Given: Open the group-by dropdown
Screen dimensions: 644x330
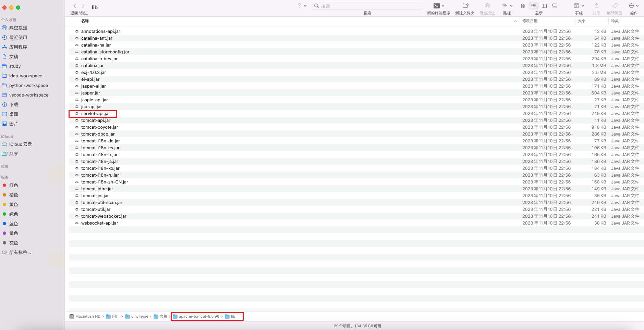Looking at the screenshot, I should pos(579,6).
